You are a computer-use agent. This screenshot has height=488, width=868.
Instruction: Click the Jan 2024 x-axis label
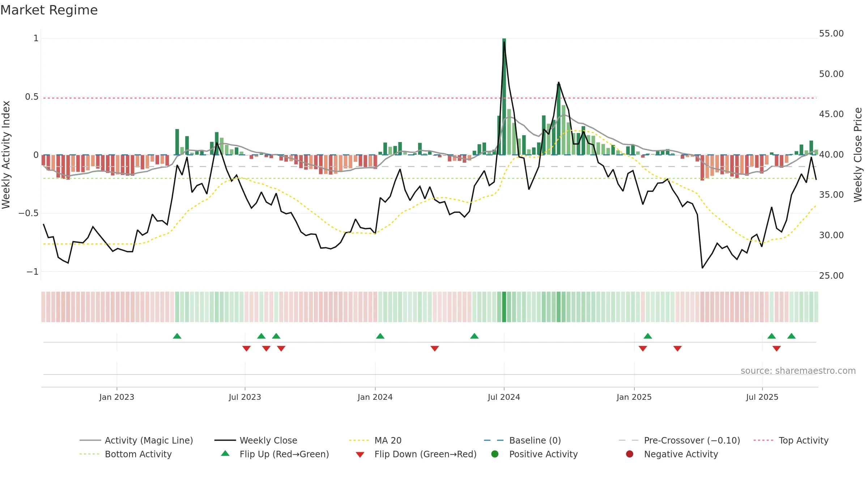pos(375,397)
